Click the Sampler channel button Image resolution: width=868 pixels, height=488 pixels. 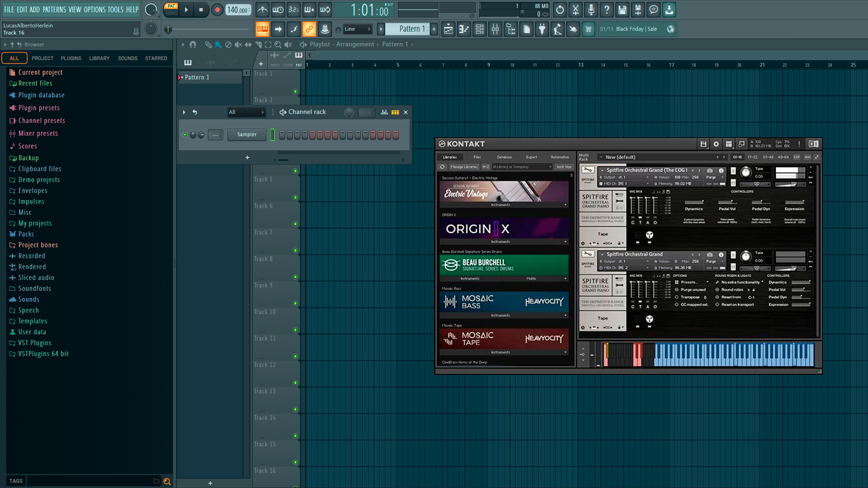(247, 135)
